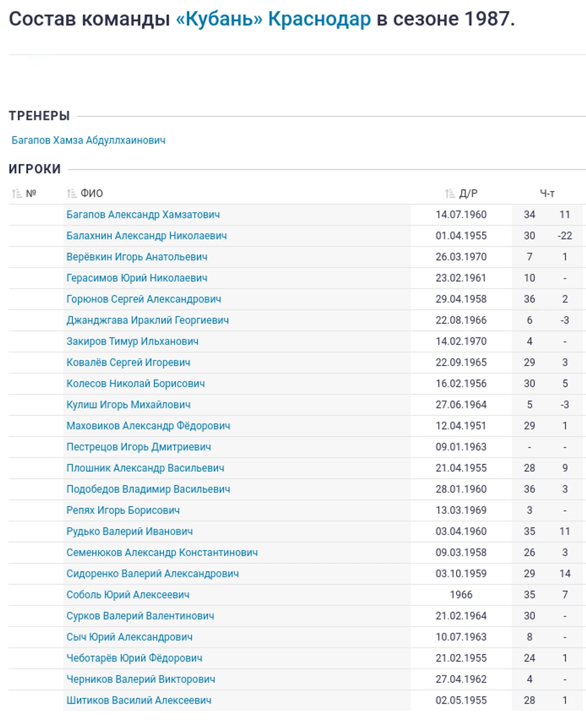586x728 pixels.
Task: Open Пестрецов Игорь Дмитриевич page
Action: (x=138, y=447)
